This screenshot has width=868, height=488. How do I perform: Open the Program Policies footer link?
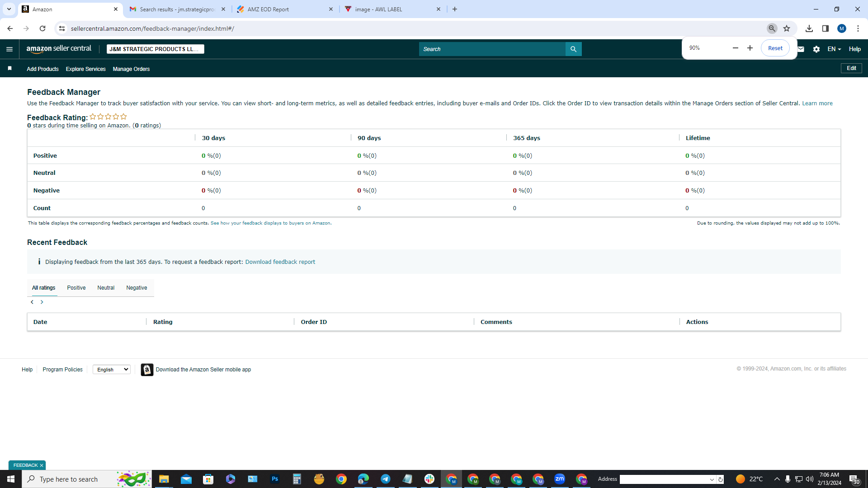[x=62, y=370]
